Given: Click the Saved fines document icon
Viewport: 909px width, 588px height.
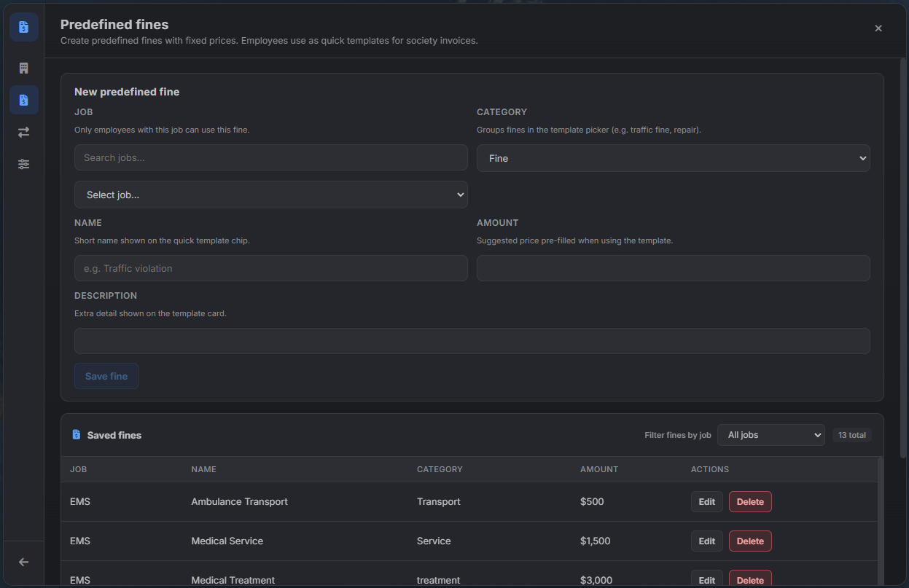Looking at the screenshot, I should [77, 435].
